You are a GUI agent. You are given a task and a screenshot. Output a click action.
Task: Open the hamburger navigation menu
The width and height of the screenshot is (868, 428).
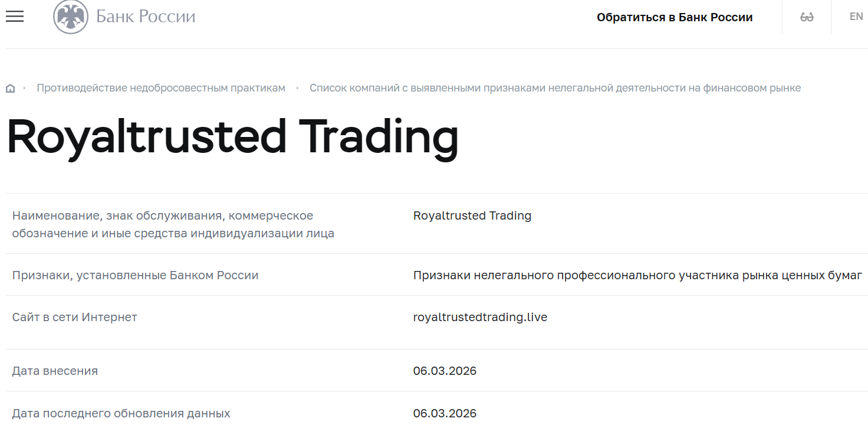[14, 17]
